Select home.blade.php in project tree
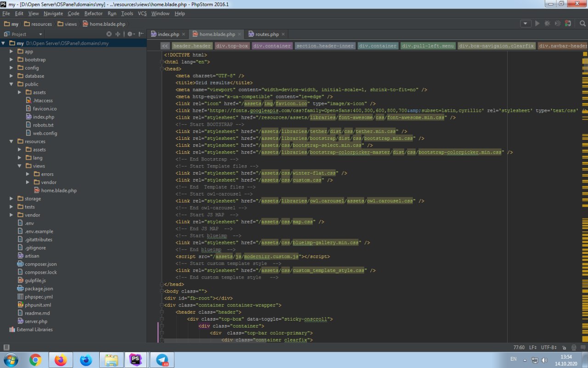The width and height of the screenshot is (588, 368). tap(55, 190)
